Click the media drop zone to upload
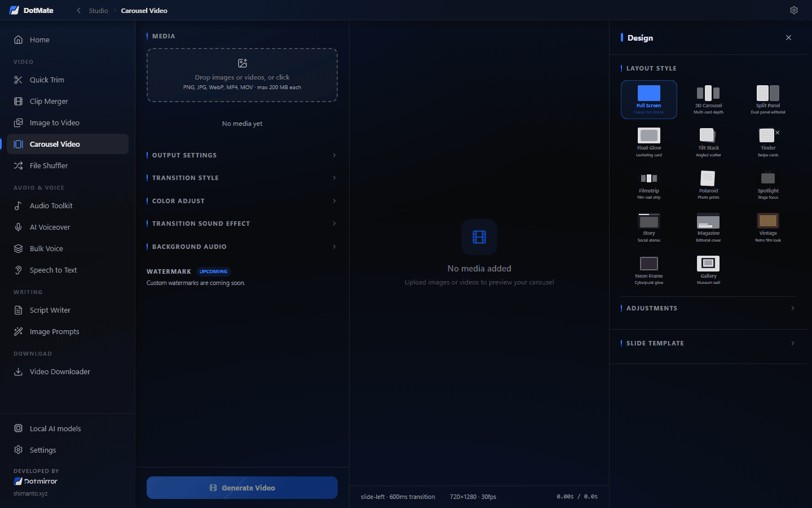The height and width of the screenshot is (508, 812). point(242,75)
